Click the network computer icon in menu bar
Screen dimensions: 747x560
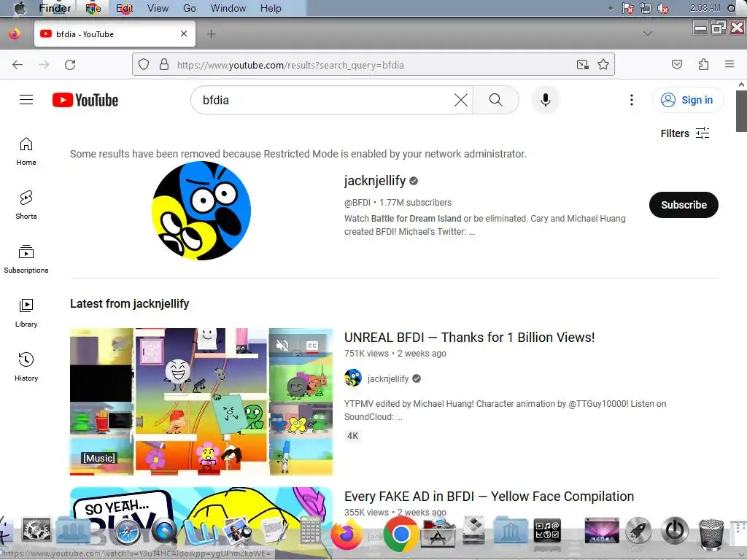click(x=646, y=8)
